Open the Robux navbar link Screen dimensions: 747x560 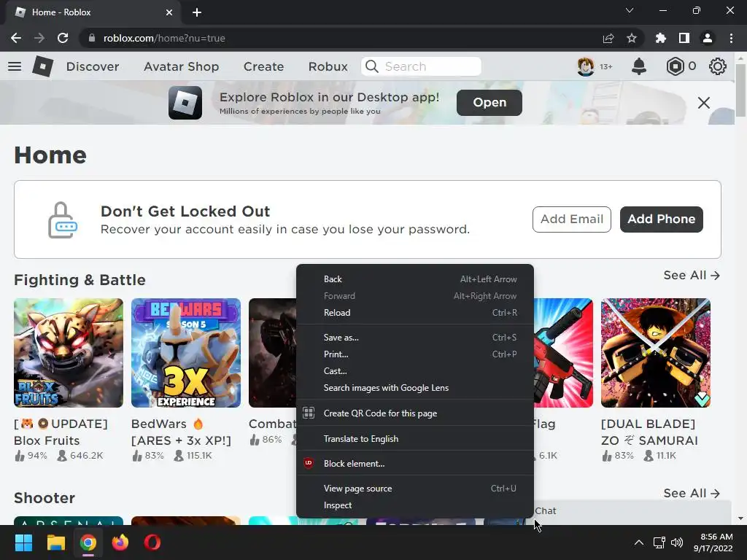click(328, 66)
